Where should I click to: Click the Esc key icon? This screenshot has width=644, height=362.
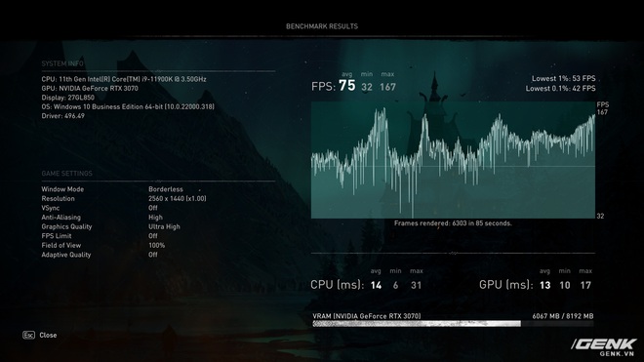(28, 336)
